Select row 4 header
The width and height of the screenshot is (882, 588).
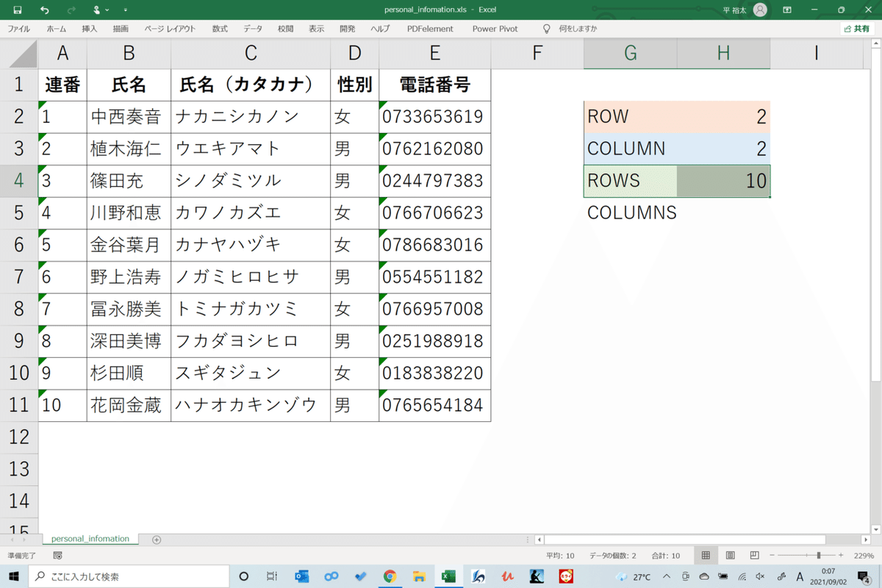point(18,181)
